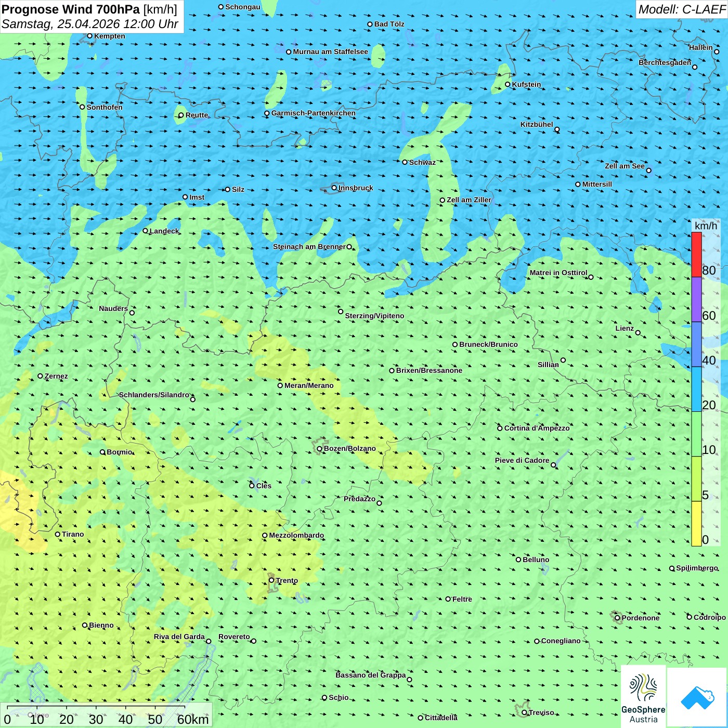Click the Sterzing/Vipiteno label
Image resolution: width=728 pixels, height=728 pixels.
(x=374, y=316)
